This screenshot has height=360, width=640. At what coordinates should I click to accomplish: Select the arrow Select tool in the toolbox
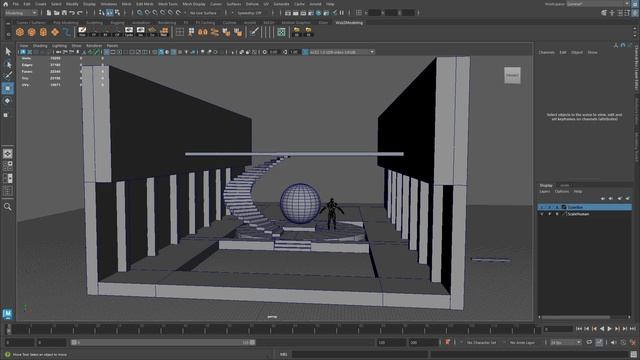point(8,51)
